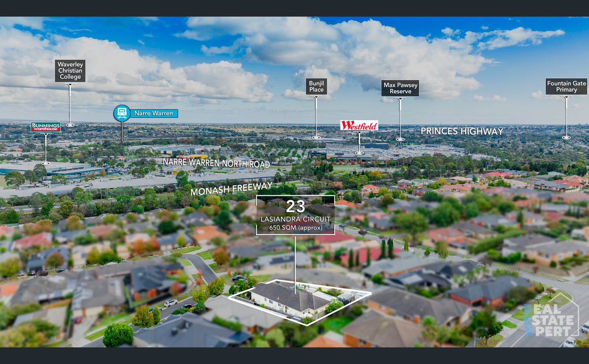Click the PRINCES HIGHWAY text
The height and width of the screenshot is (364, 589).
(x=462, y=131)
